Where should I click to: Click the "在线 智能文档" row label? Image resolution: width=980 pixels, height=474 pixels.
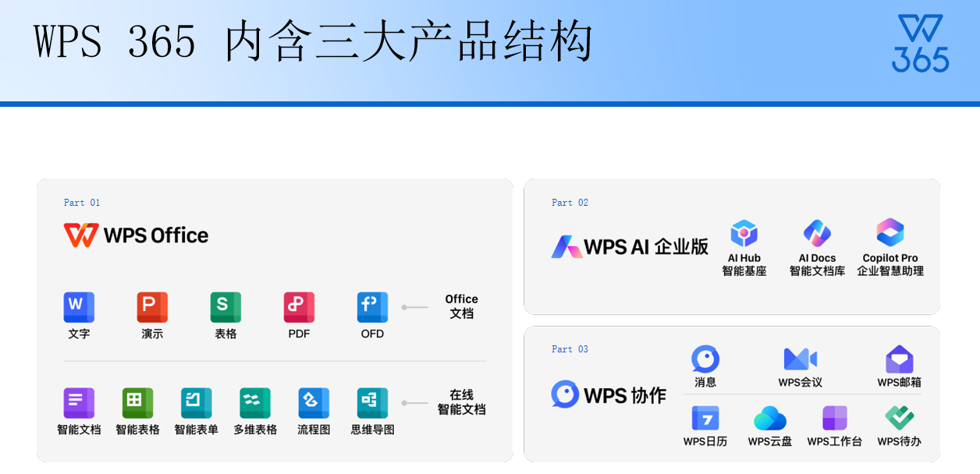[462, 402]
